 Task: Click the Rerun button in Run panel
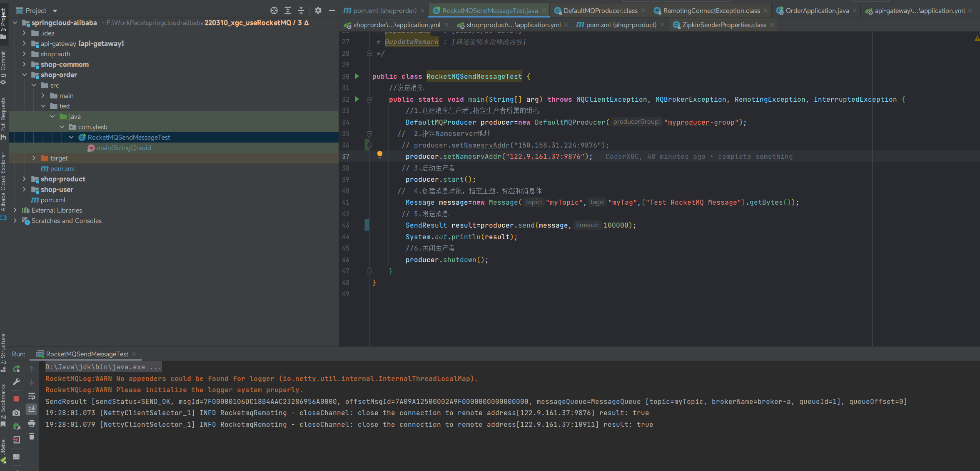coord(16,369)
